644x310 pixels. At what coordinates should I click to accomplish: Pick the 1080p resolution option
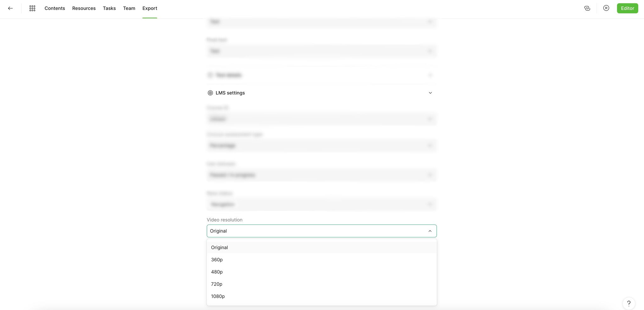(x=322, y=296)
